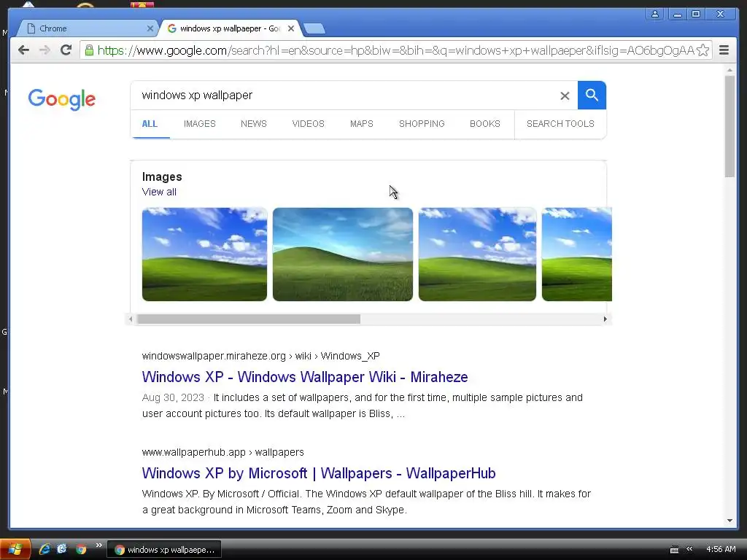Click the browser forward arrow
The image size is (747, 560).
[44, 50]
